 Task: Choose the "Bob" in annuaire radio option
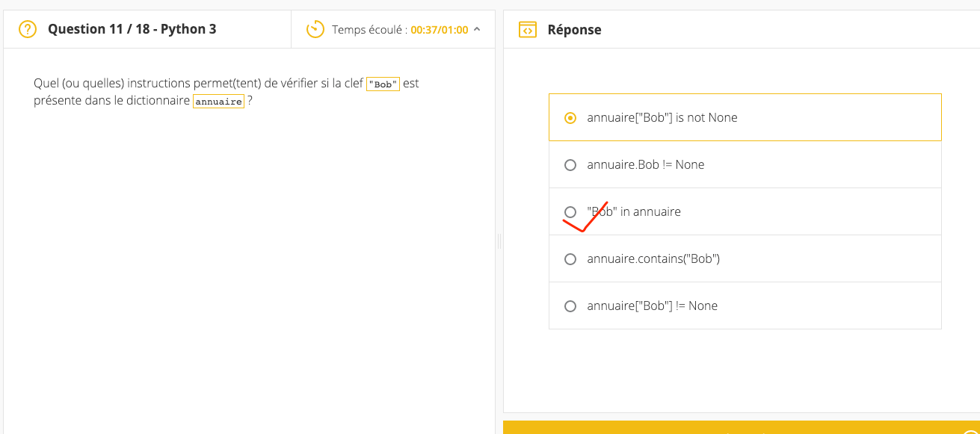pos(570,212)
